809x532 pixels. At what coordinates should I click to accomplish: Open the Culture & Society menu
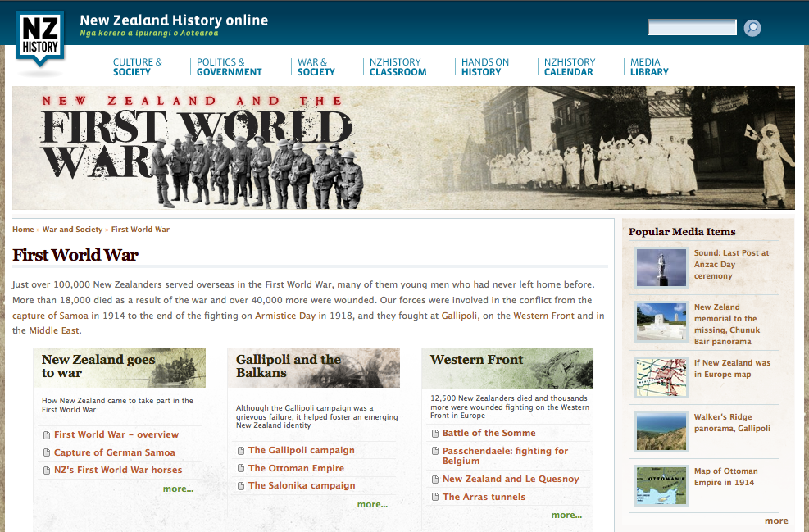pyautogui.click(x=137, y=67)
